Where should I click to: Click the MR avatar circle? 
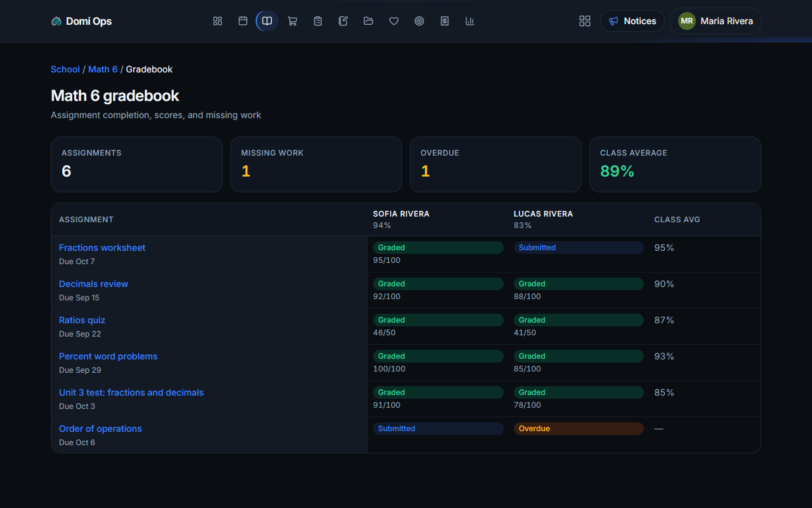point(687,21)
